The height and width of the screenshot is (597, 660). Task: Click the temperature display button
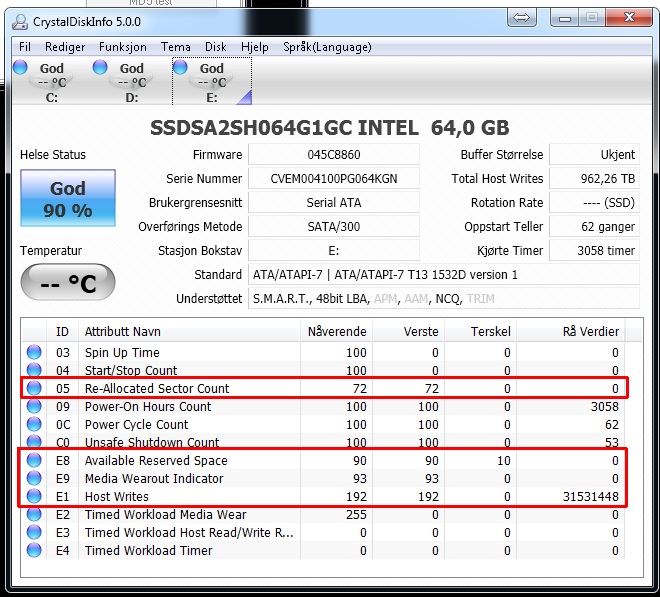click(68, 283)
